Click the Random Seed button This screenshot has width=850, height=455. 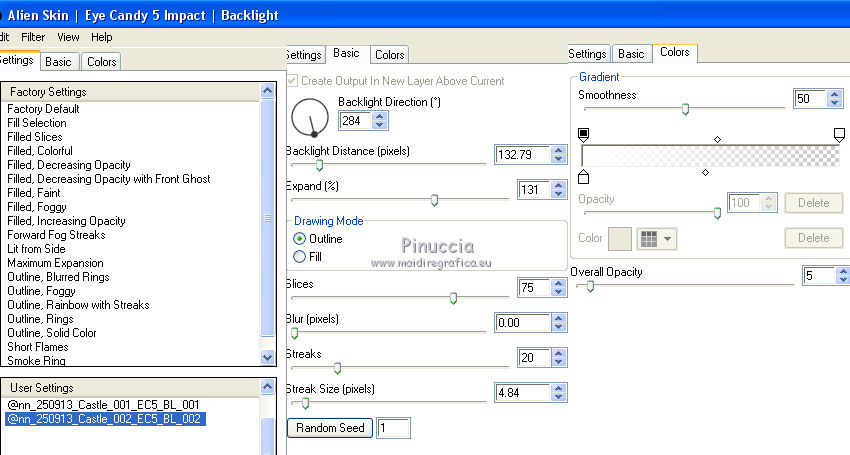pos(330,428)
